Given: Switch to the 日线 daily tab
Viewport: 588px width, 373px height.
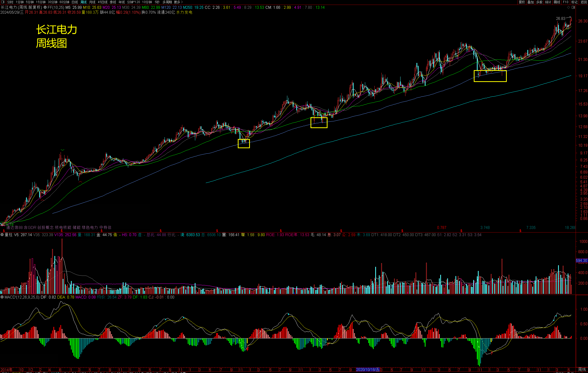Looking at the screenshot, I should tap(75, 2).
